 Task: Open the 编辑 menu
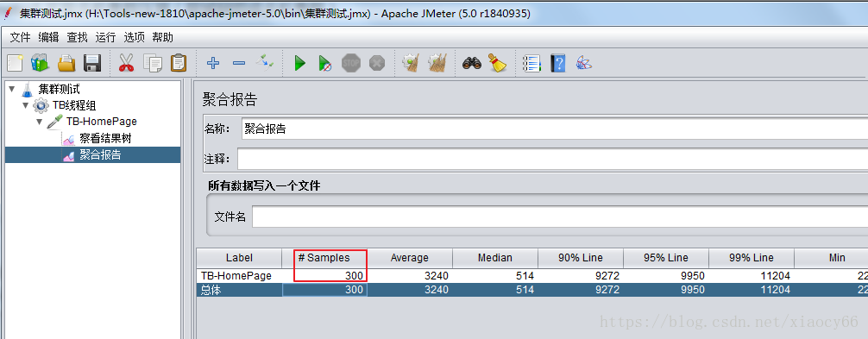pyautogui.click(x=48, y=37)
